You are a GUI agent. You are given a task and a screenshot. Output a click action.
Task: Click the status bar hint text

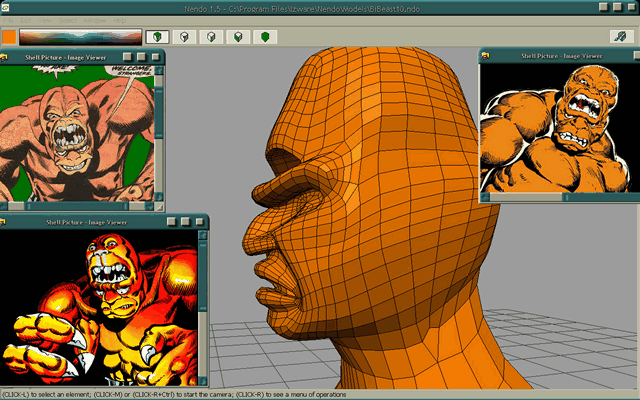tap(174, 394)
